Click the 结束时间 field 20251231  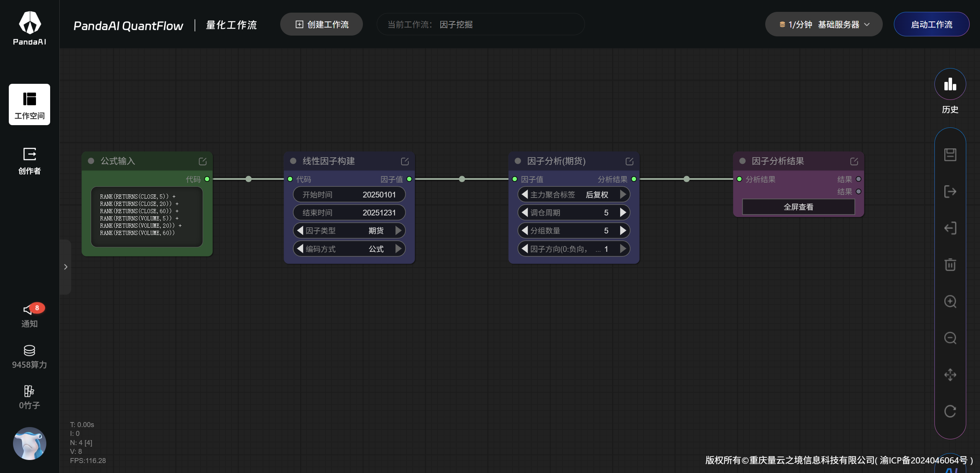[x=349, y=212]
